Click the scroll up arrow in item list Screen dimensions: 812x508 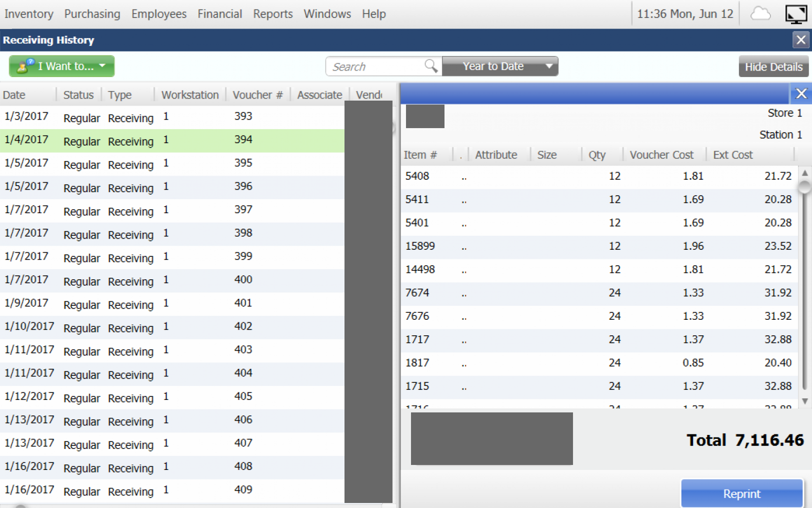804,173
